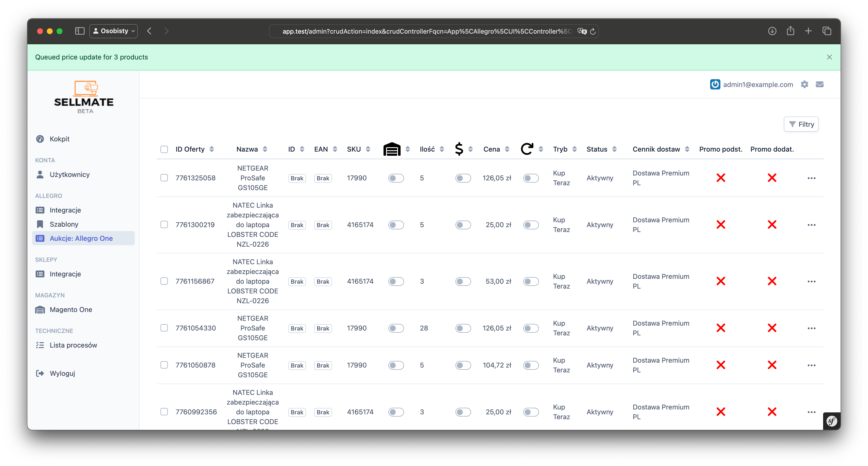This screenshot has width=868, height=466.
Task: Toggle the select-all rows checkbox
Action: pyautogui.click(x=164, y=149)
